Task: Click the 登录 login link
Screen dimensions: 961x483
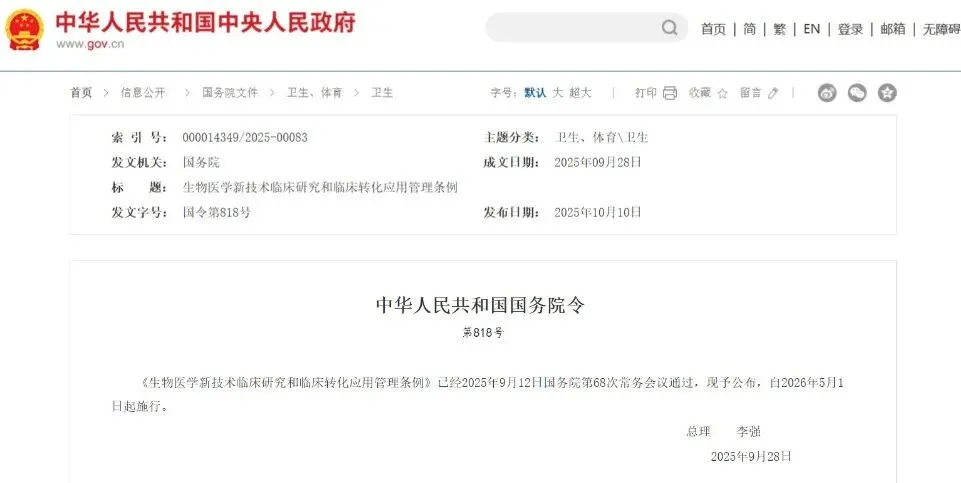Action: tap(850, 29)
